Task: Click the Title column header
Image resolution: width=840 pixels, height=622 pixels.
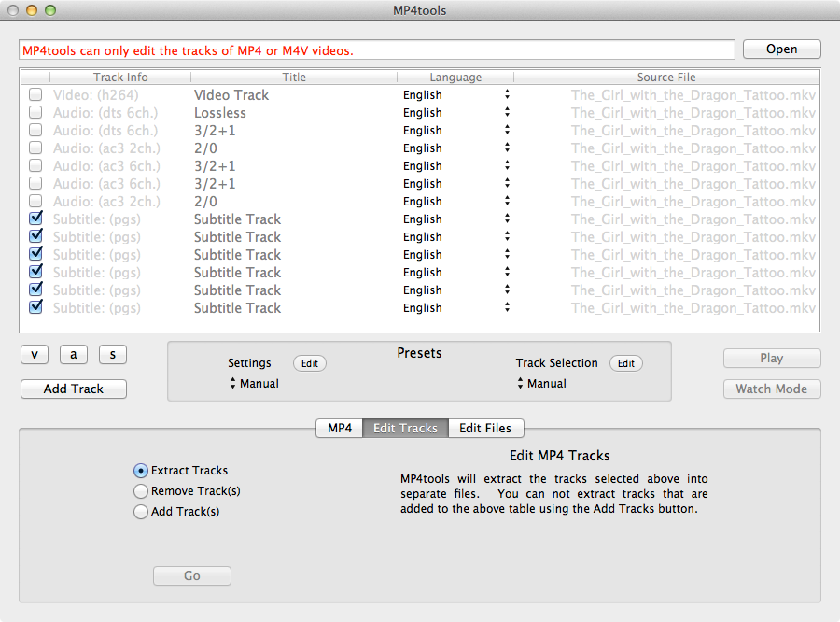Action: tap(294, 77)
